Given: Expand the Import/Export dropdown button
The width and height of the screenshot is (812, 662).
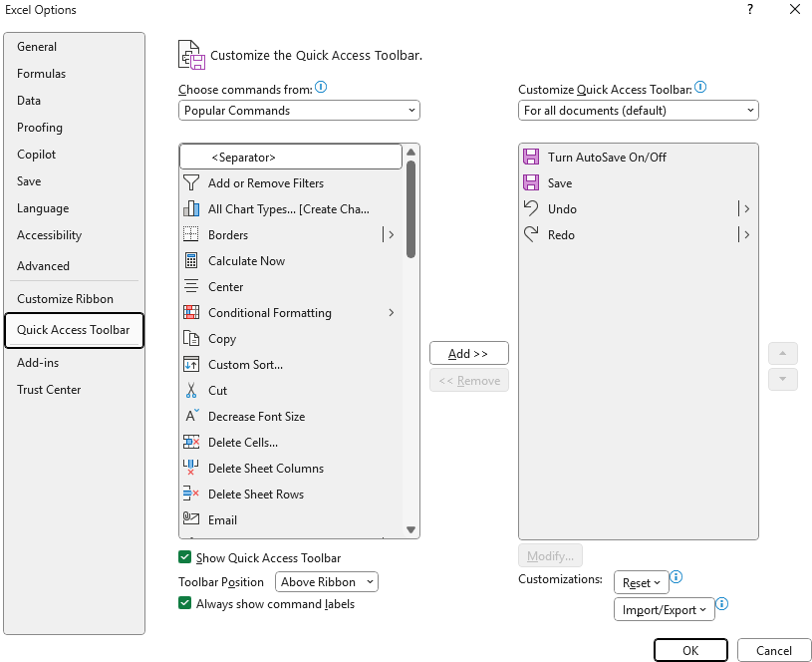Looking at the screenshot, I should [665, 609].
